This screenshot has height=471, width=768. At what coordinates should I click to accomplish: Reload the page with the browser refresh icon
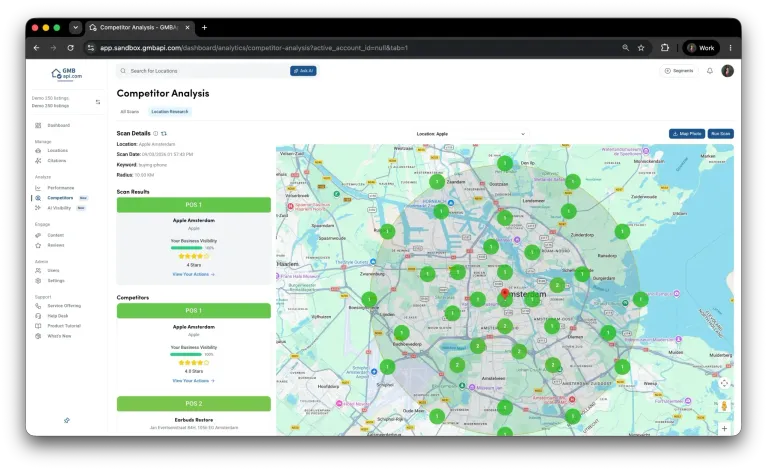click(x=71, y=47)
